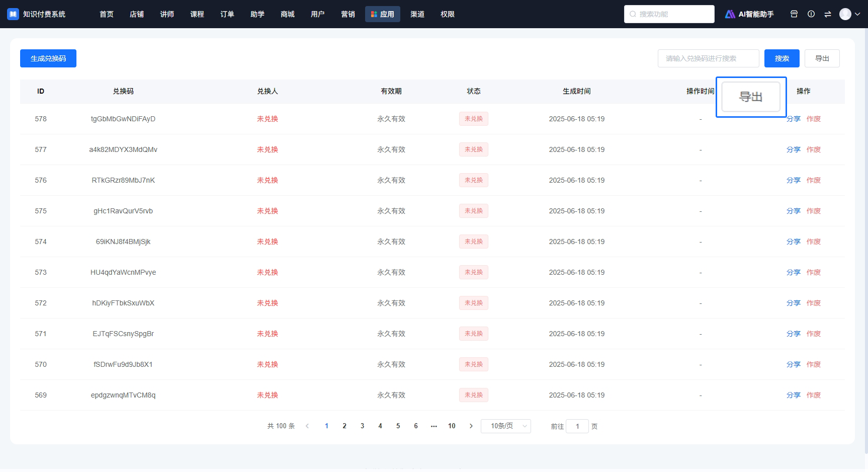Click 分享 for code 69iKNJ8f4BMjSjk
Image resolution: width=868 pixels, height=472 pixels.
coord(794,242)
